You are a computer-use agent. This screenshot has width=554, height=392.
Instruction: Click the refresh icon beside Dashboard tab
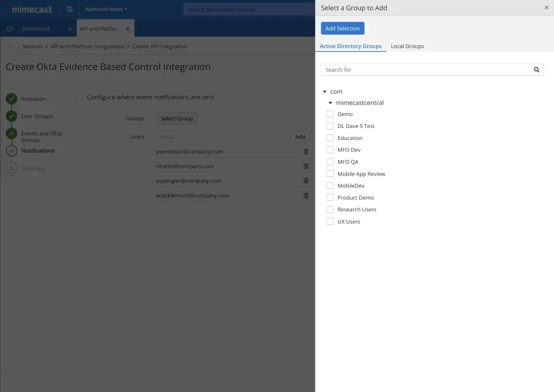[x=10, y=29]
